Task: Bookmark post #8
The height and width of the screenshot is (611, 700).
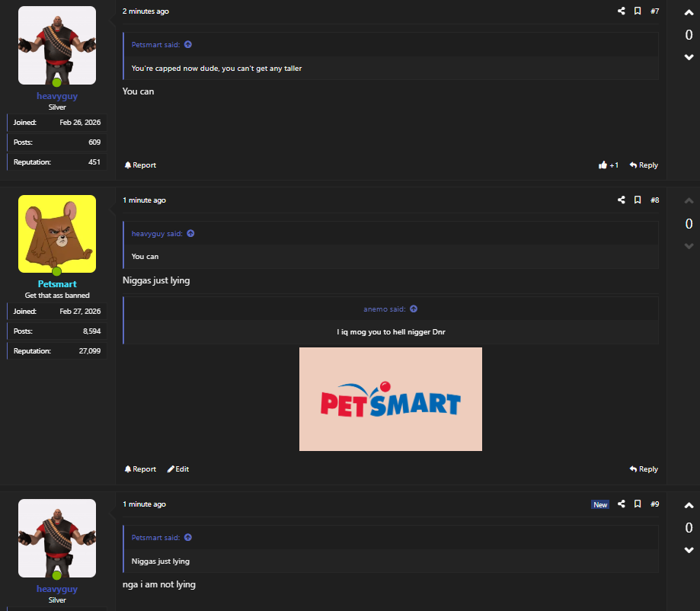Action: tap(638, 200)
